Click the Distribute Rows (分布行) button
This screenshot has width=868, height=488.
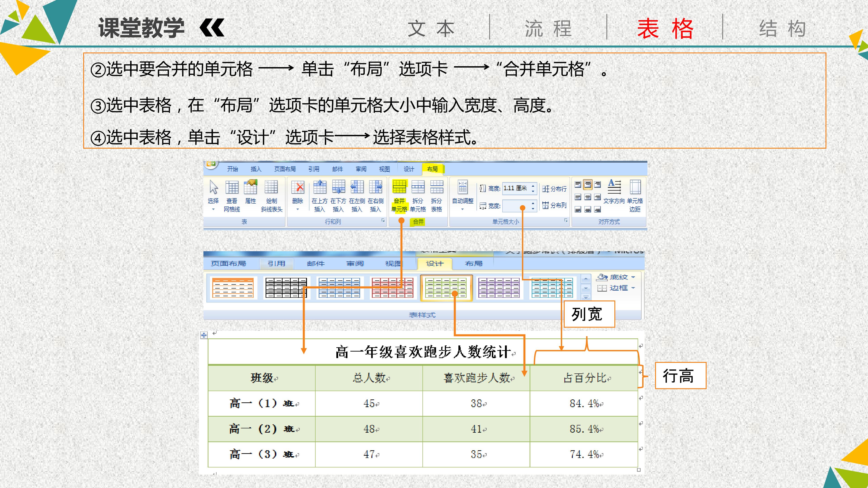554,189
